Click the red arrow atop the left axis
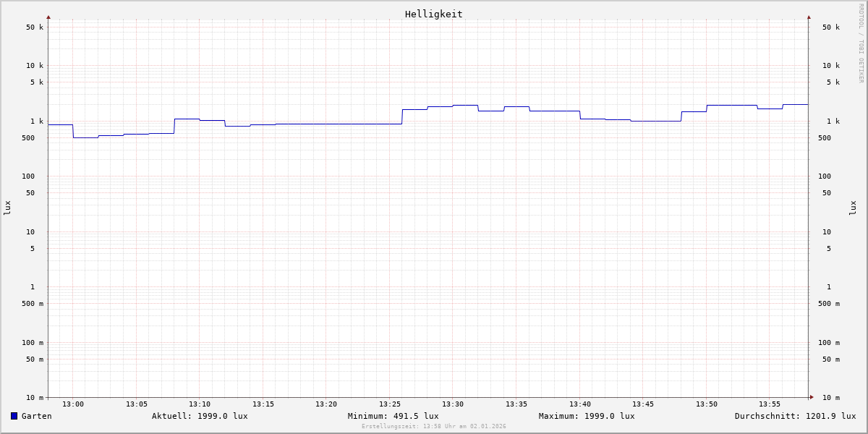Viewport: 868px width, 434px height. point(48,17)
